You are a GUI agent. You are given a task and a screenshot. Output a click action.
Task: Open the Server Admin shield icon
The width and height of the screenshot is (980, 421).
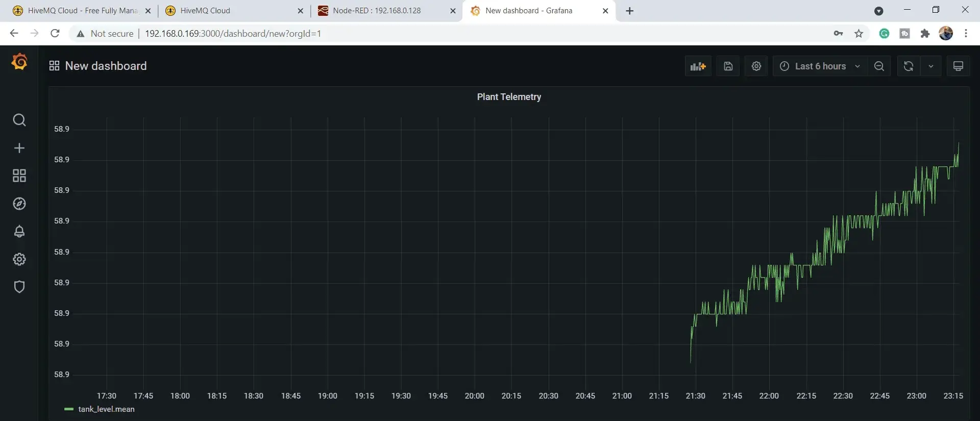19,287
